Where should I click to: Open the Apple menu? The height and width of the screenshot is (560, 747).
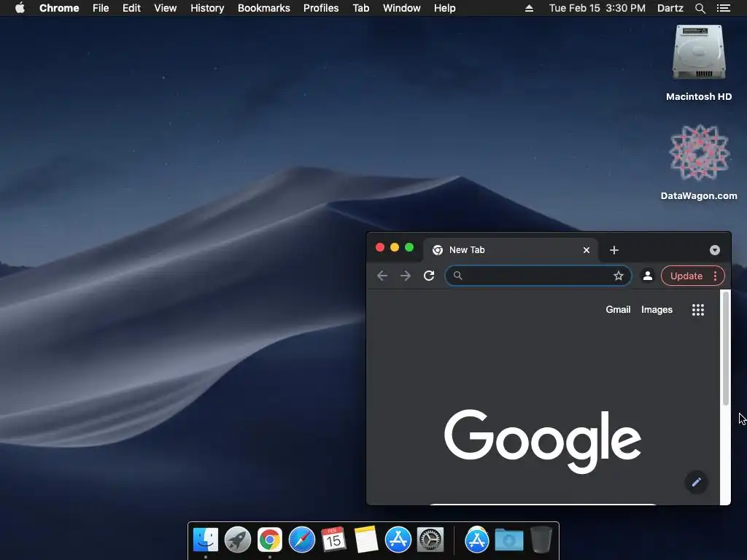pos(20,7)
